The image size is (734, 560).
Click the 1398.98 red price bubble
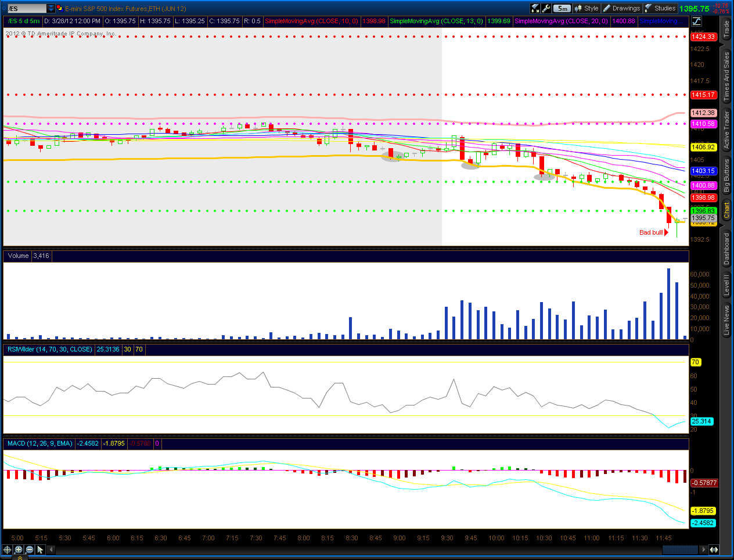tap(703, 198)
